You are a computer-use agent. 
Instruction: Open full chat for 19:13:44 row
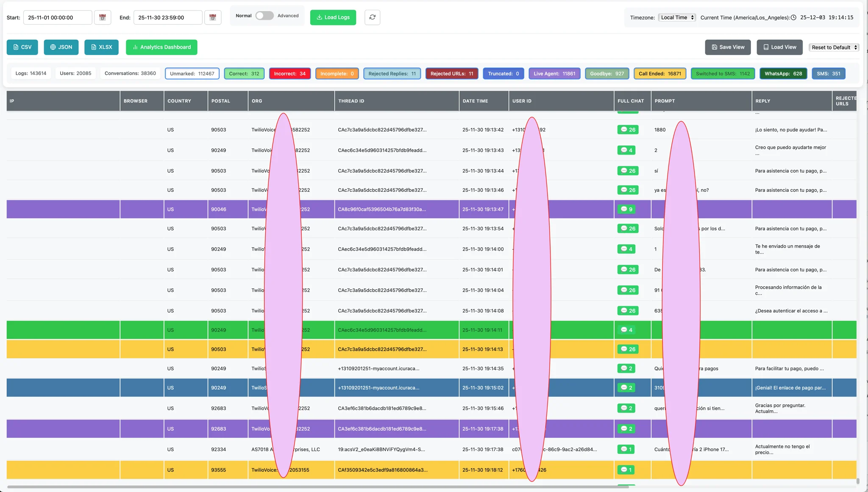click(x=628, y=171)
